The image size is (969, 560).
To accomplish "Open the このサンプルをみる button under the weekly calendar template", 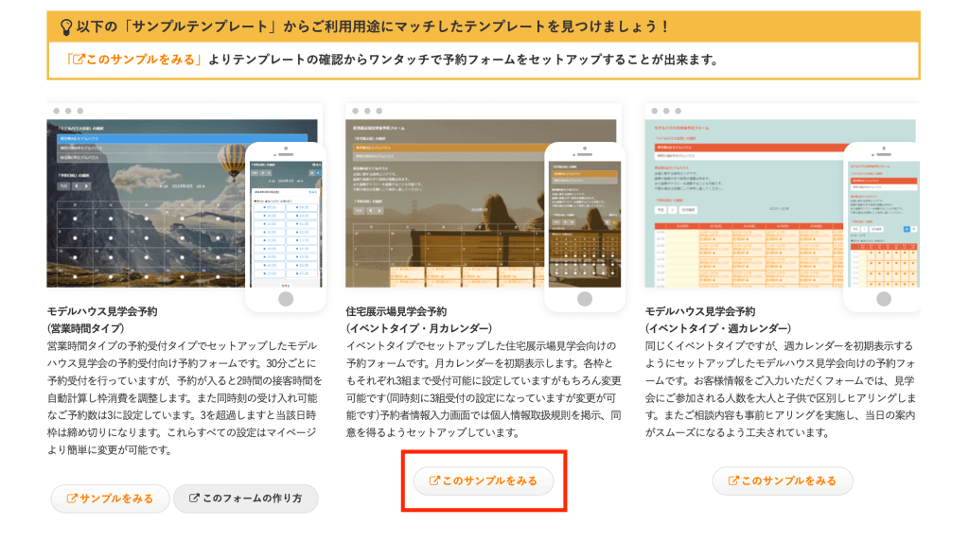I will click(783, 481).
